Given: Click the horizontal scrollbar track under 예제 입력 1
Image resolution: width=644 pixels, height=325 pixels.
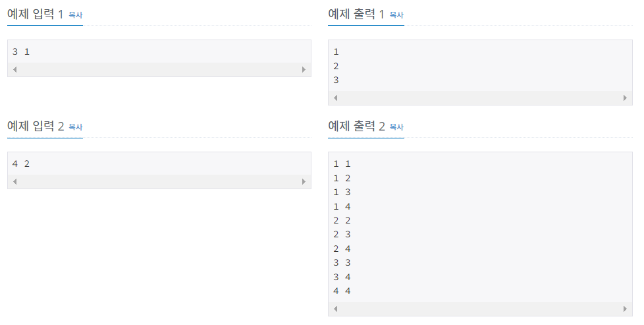Looking at the screenshot, I should 159,69.
